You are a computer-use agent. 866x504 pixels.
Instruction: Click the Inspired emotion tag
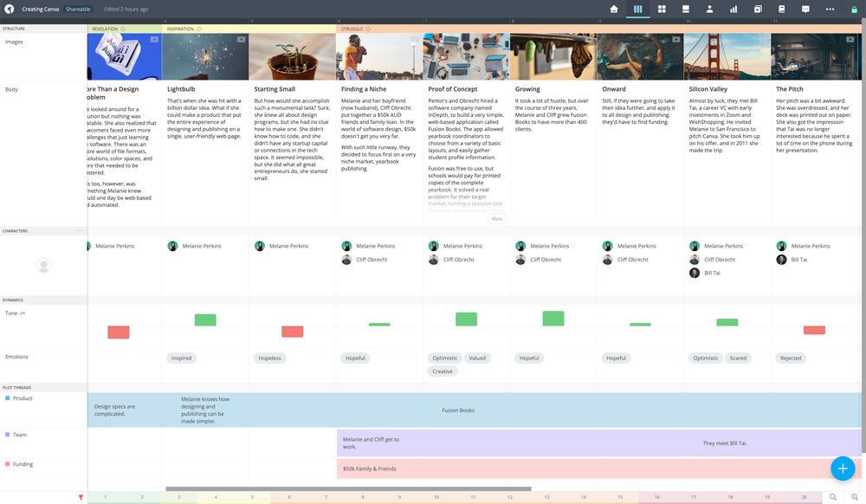[181, 359]
